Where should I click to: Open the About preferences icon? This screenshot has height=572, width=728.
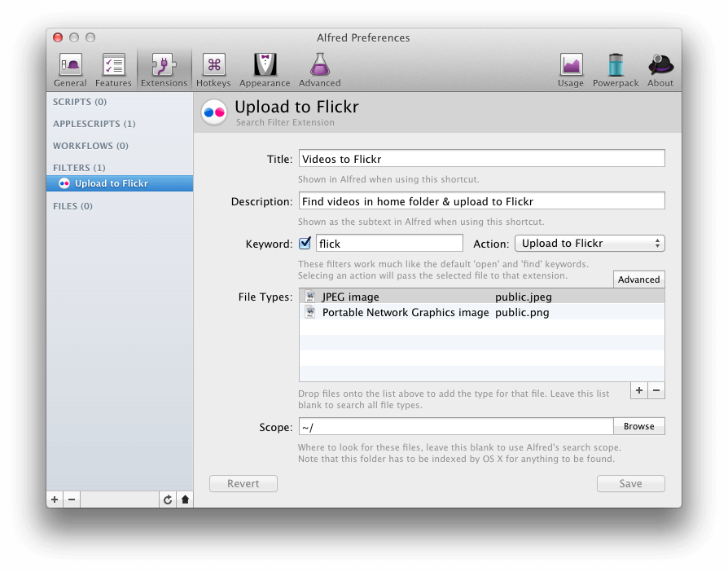pos(660,68)
